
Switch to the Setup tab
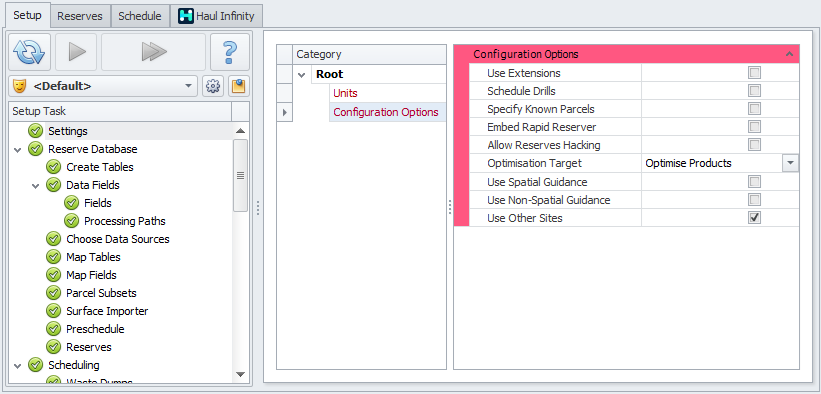27,15
